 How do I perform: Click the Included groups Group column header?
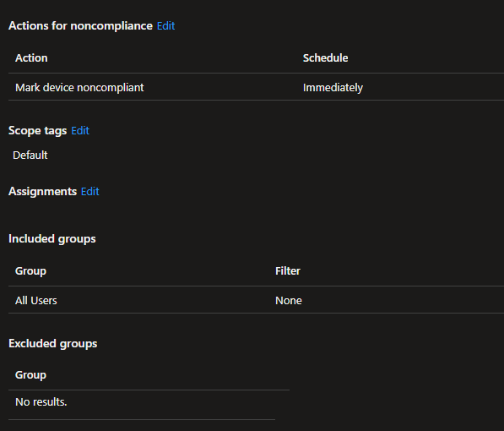[30, 271]
